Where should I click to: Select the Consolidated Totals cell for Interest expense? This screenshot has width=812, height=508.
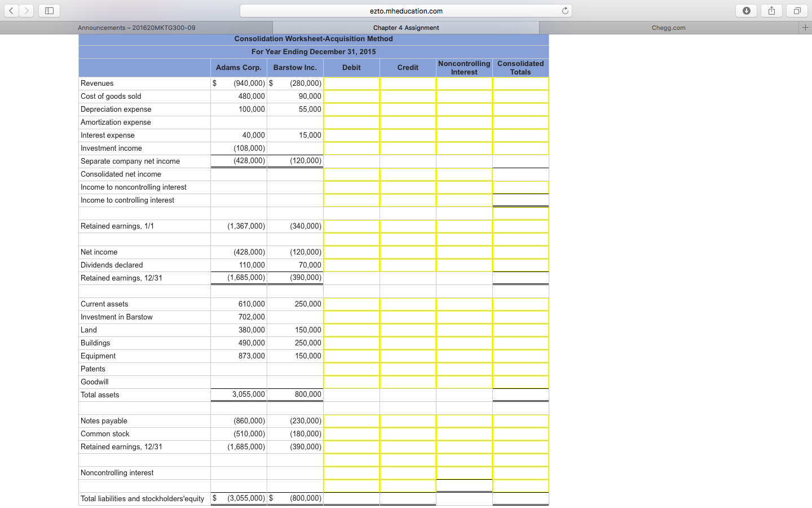point(520,135)
